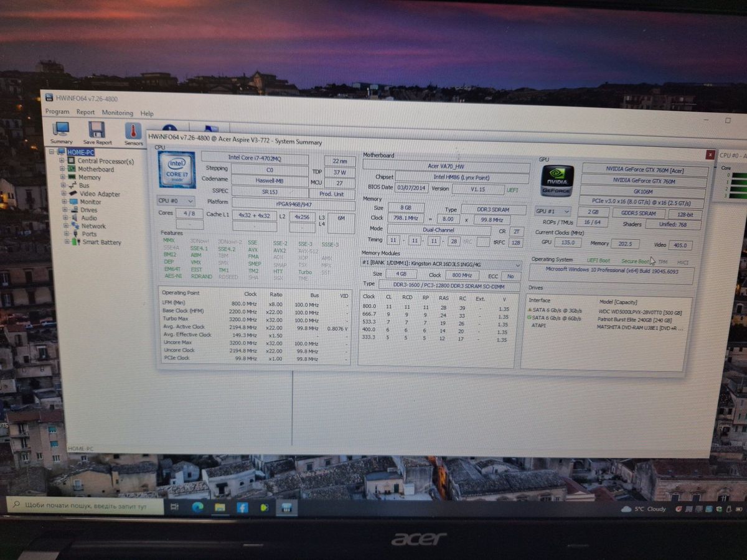The image size is (747, 560).
Task: Expand the Video Adapter tree node
Action: [63, 194]
